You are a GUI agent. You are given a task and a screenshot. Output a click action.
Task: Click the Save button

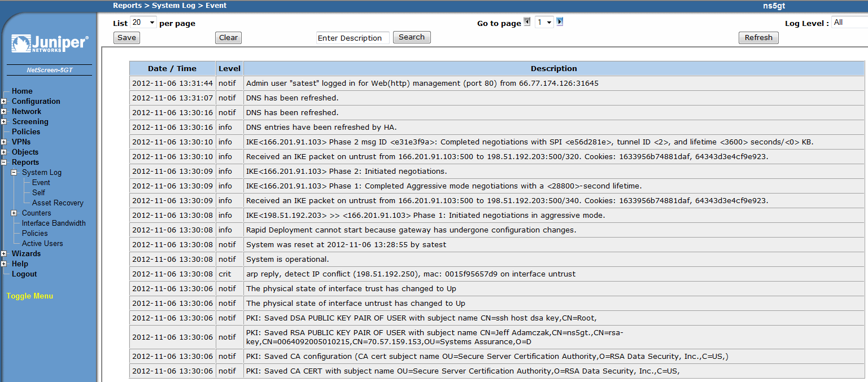coord(127,38)
